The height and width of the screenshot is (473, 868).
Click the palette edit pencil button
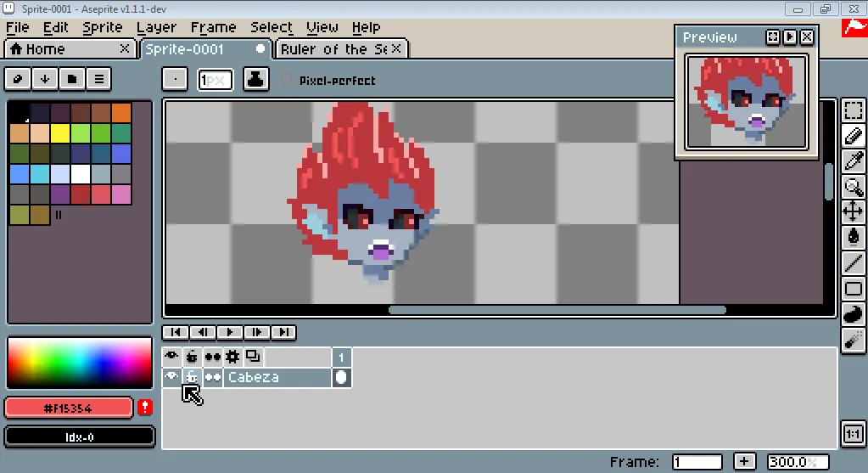coord(18,79)
